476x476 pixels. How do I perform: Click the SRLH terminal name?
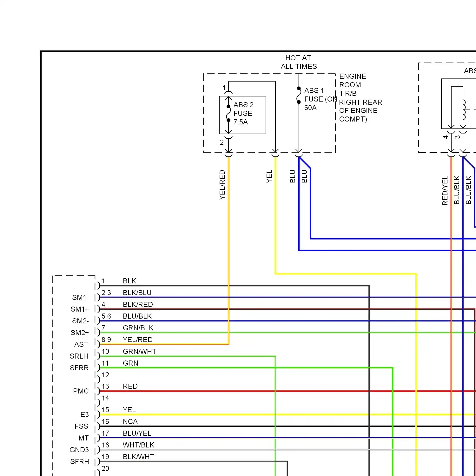(79, 356)
